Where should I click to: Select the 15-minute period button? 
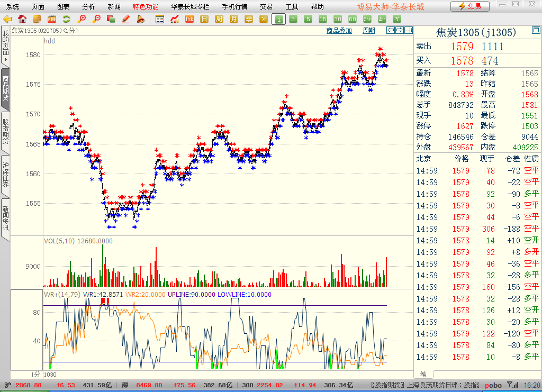pyautogui.click(x=323, y=19)
